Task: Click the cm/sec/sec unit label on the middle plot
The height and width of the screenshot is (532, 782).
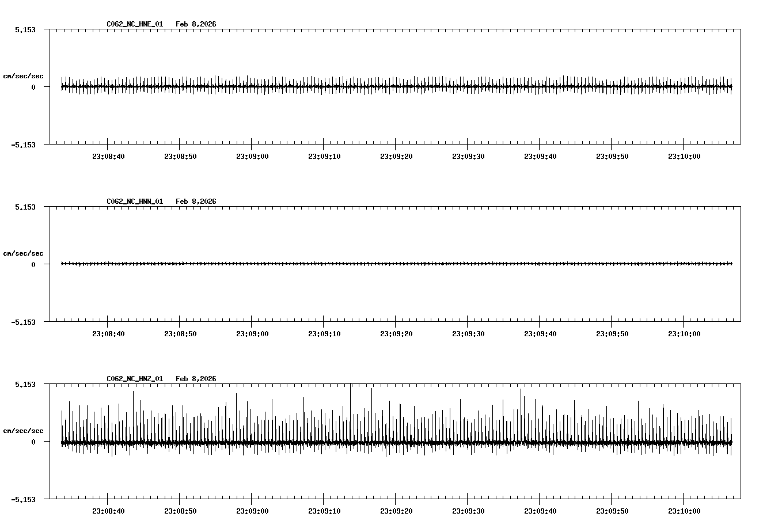Action: [24, 253]
